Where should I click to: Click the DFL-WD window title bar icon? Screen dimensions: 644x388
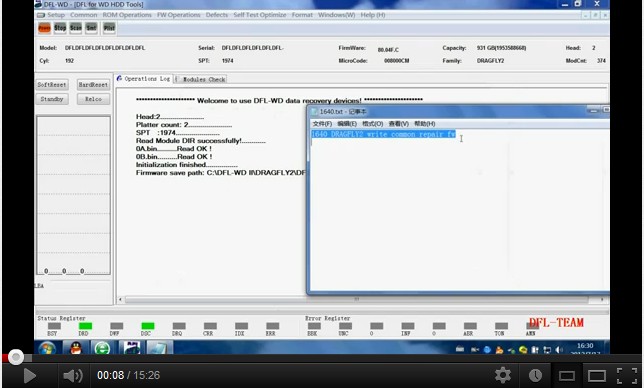tap(38, 4)
